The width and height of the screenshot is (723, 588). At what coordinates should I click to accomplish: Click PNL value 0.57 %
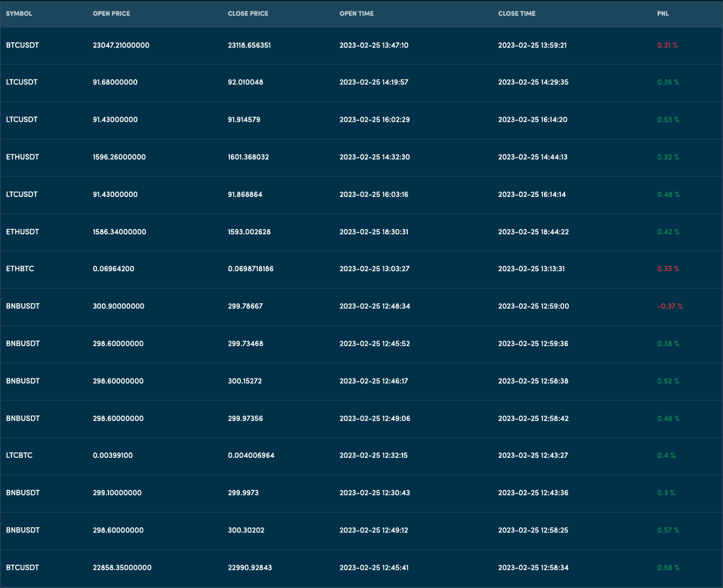(x=668, y=530)
